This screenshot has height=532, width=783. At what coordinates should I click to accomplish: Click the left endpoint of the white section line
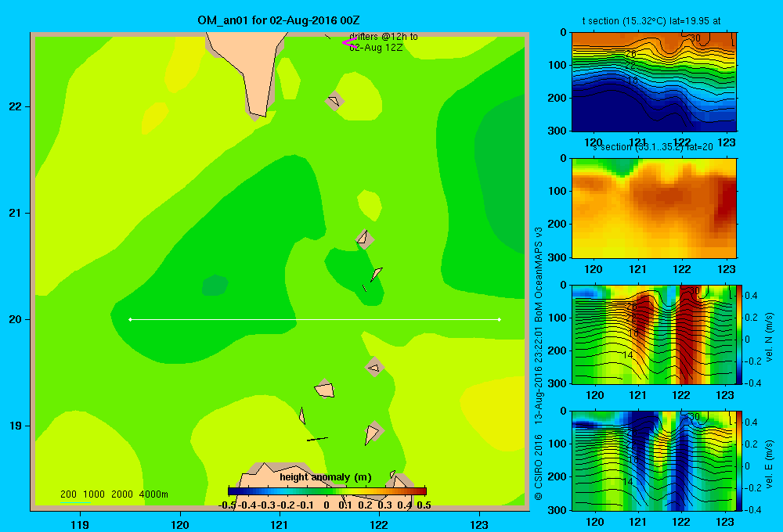click(x=130, y=319)
